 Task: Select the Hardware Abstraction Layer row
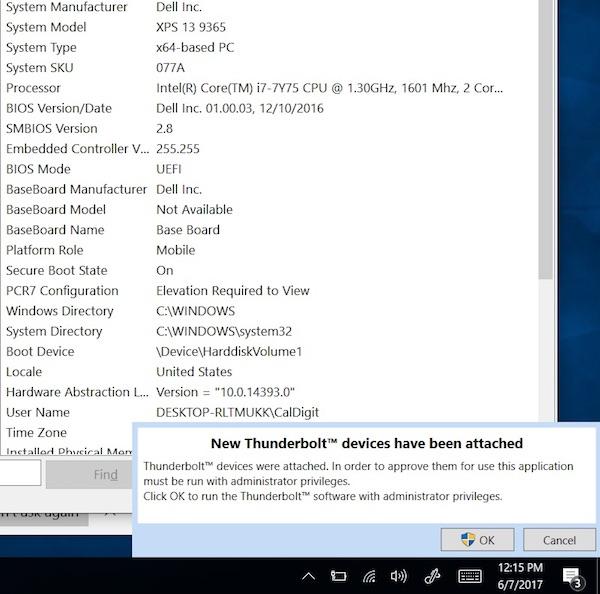(x=269, y=392)
